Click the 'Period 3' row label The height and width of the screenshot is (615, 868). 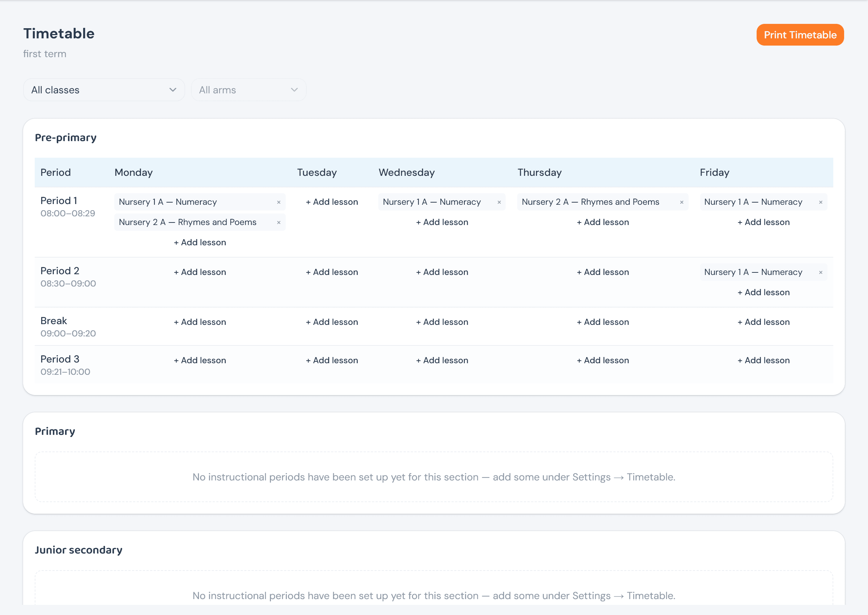pyautogui.click(x=60, y=359)
